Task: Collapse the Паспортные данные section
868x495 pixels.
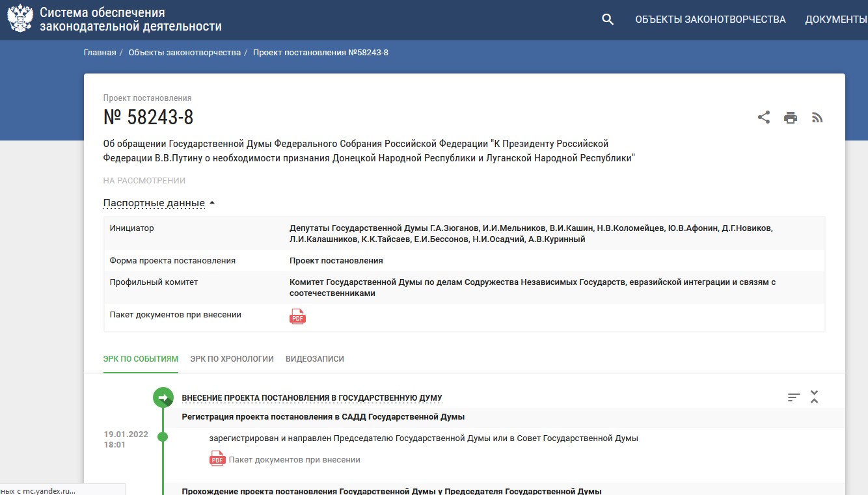Action: (159, 203)
